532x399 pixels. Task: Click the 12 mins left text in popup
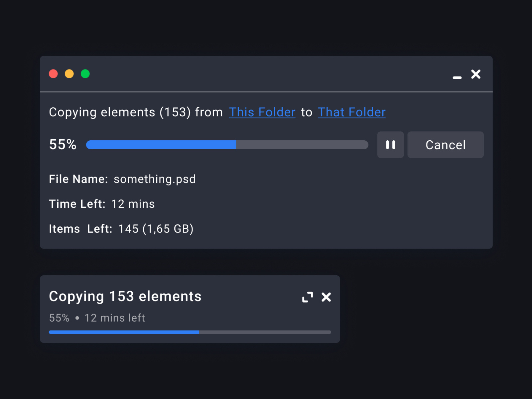point(114,318)
